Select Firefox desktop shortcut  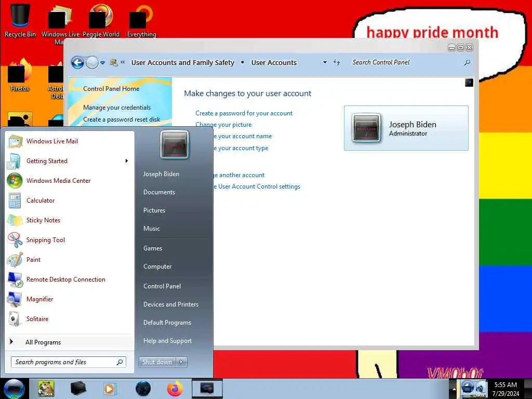tap(20, 75)
